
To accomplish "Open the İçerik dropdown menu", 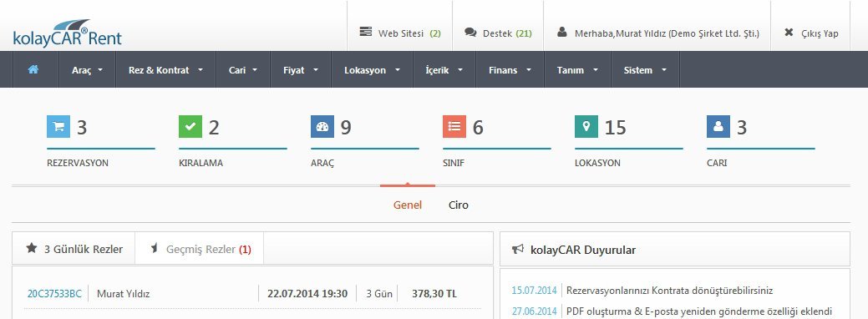I will 444,70.
